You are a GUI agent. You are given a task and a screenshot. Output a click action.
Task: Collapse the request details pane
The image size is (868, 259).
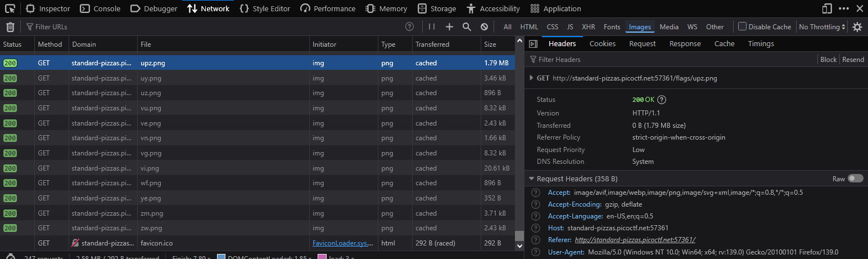pyautogui.click(x=533, y=44)
